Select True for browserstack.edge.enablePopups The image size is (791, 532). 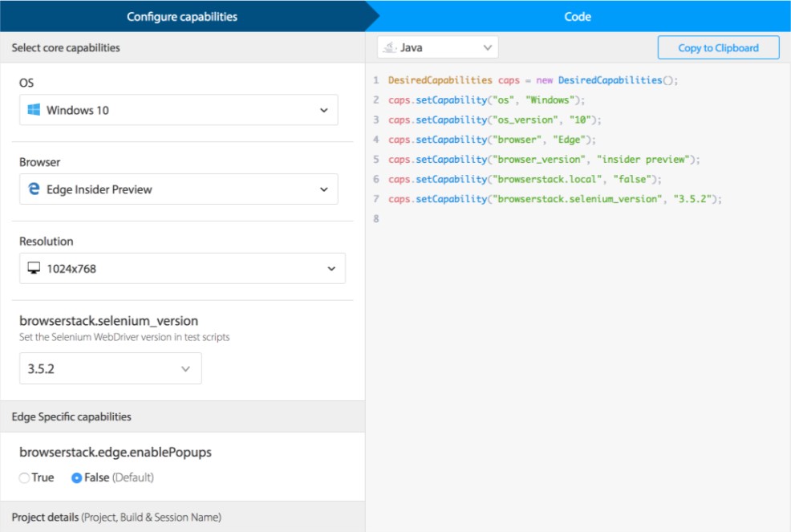click(25, 478)
